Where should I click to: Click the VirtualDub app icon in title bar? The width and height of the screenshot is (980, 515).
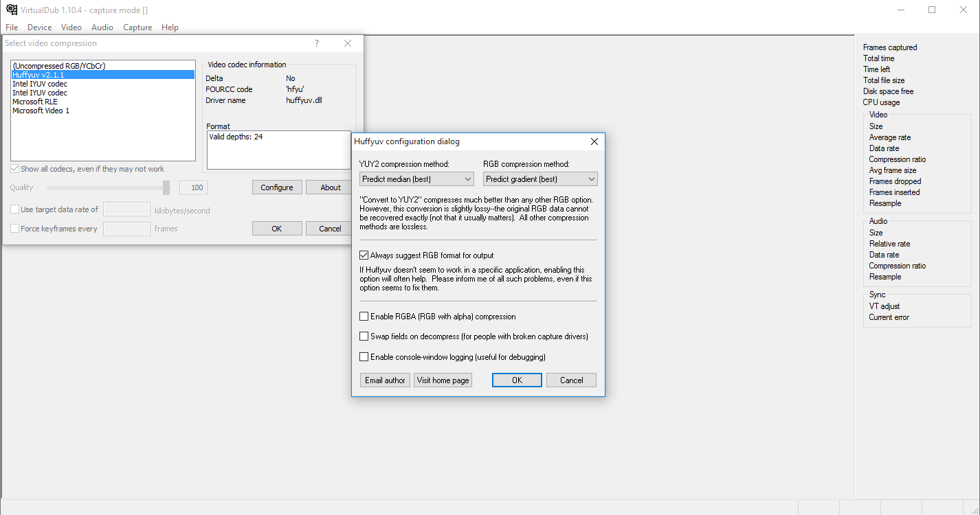[12, 10]
